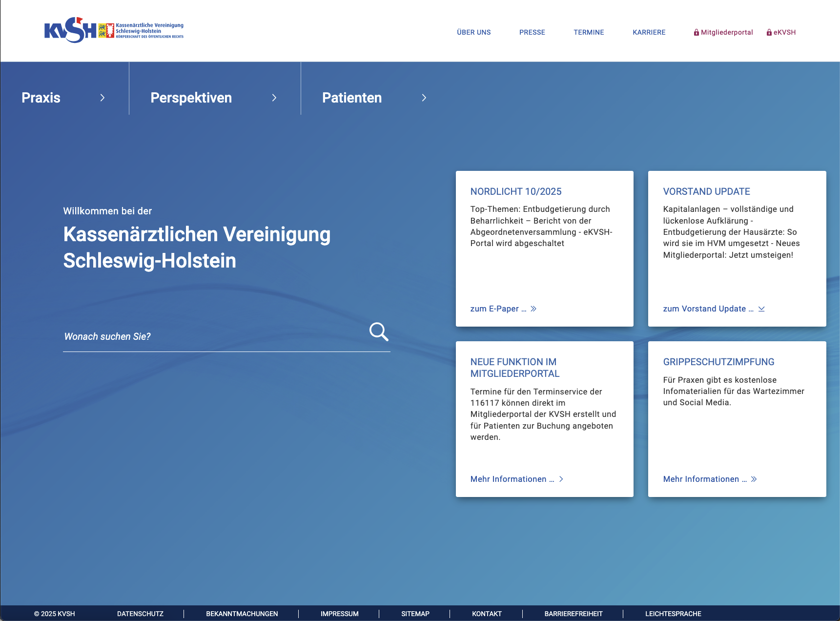
Task: Open the ÜBER UNS menu item
Action: coord(473,33)
